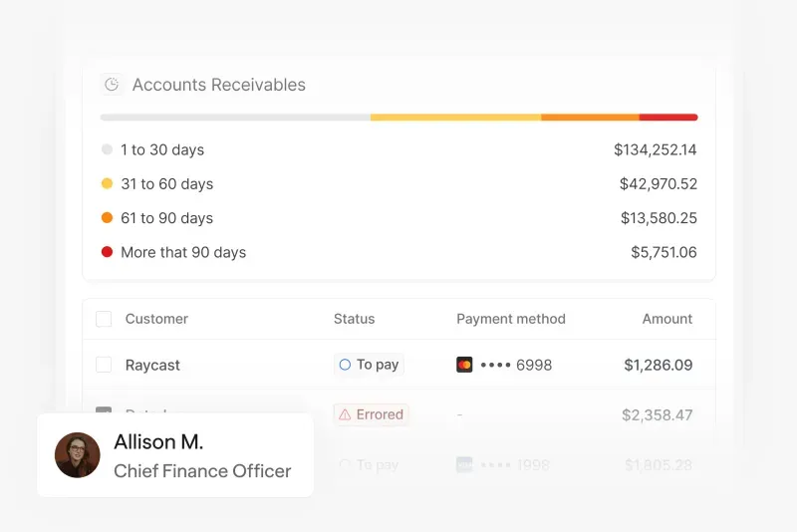This screenshot has width=797, height=532.
Task: Toggle the checked box in second customer row
Action: (104, 410)
